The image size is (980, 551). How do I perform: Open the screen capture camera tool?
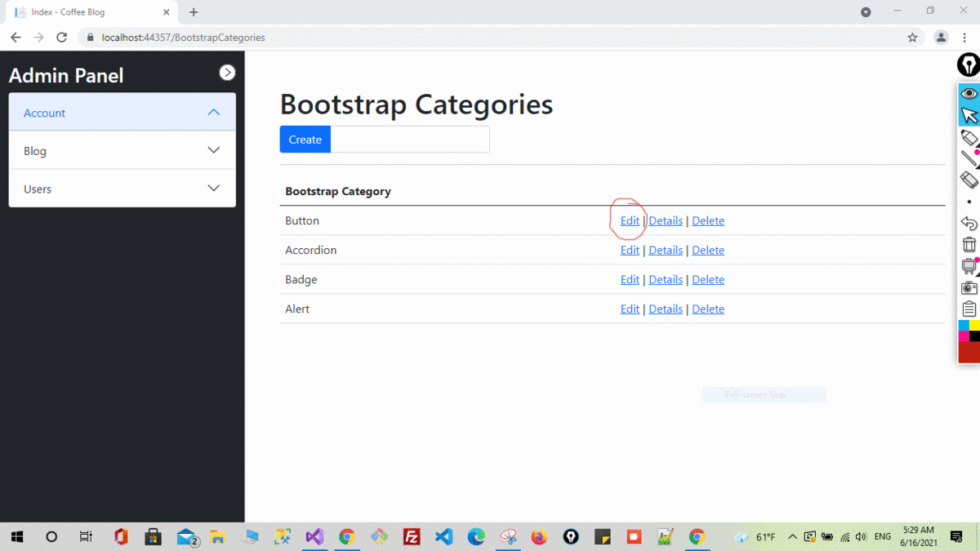[969, 287]
